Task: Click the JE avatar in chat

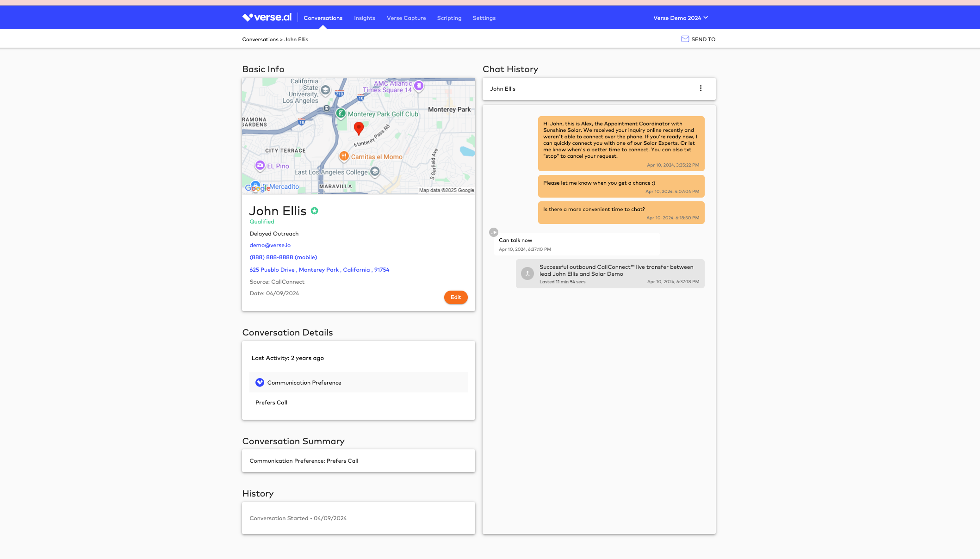Action: pyautogui.click(x=494, y=232)
